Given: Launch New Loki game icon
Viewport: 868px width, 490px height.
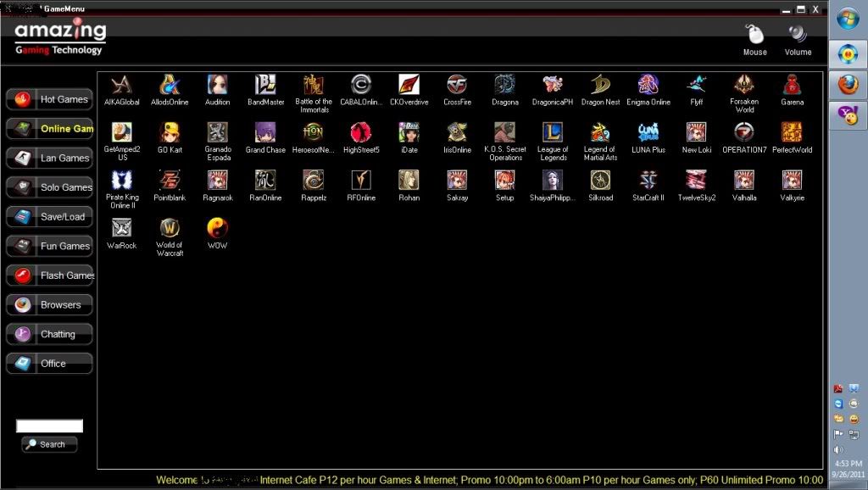Looking at the screenshot, I should click(697, 133).
